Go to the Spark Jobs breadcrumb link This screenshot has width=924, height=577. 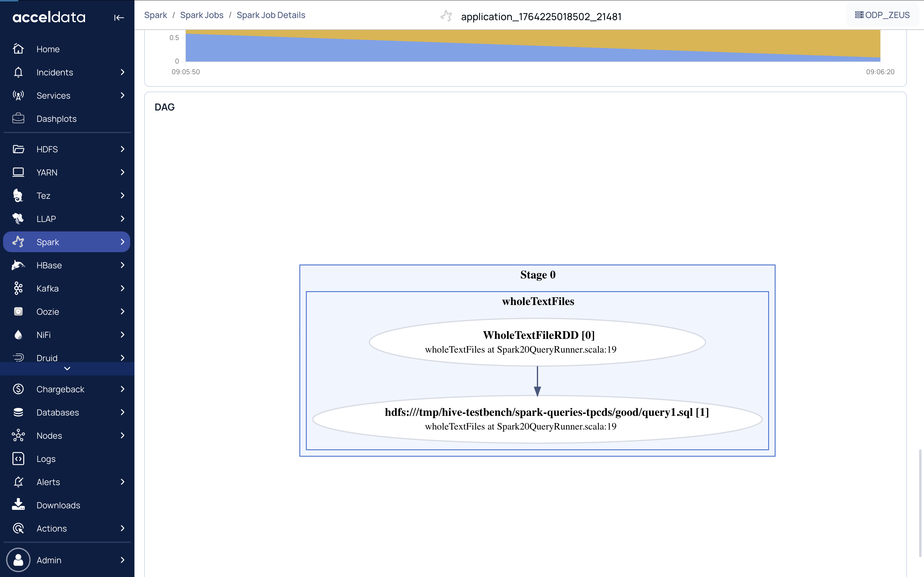pyautogui.click(x=202, y=15)
